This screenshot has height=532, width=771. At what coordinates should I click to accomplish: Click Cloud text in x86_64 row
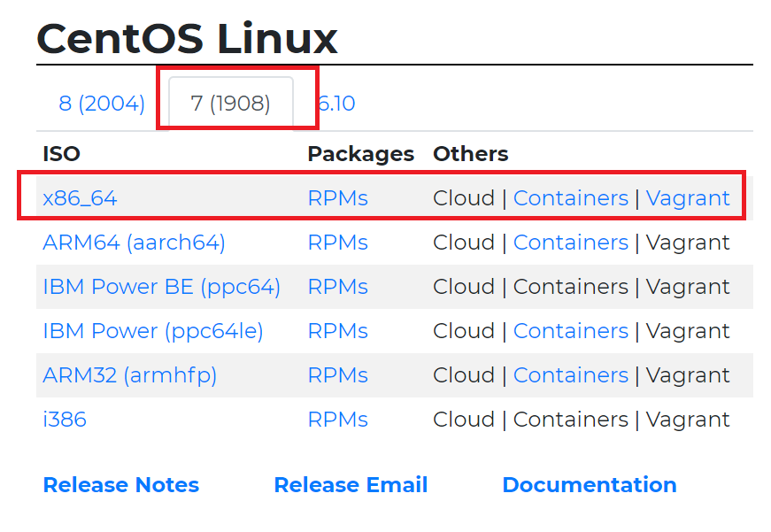(x=464, y=198)
